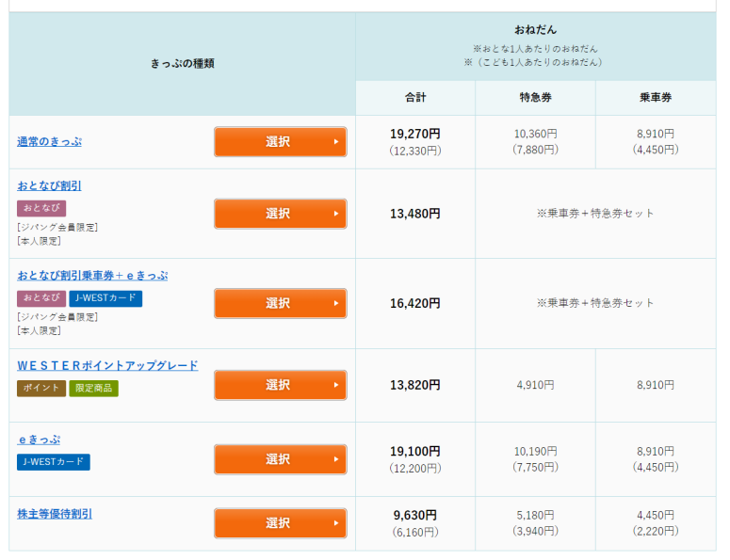The height and width of the screenshot is (560, 730).
Task: Click the standalone eきっぷ link
Action: [x=39, y=440]
